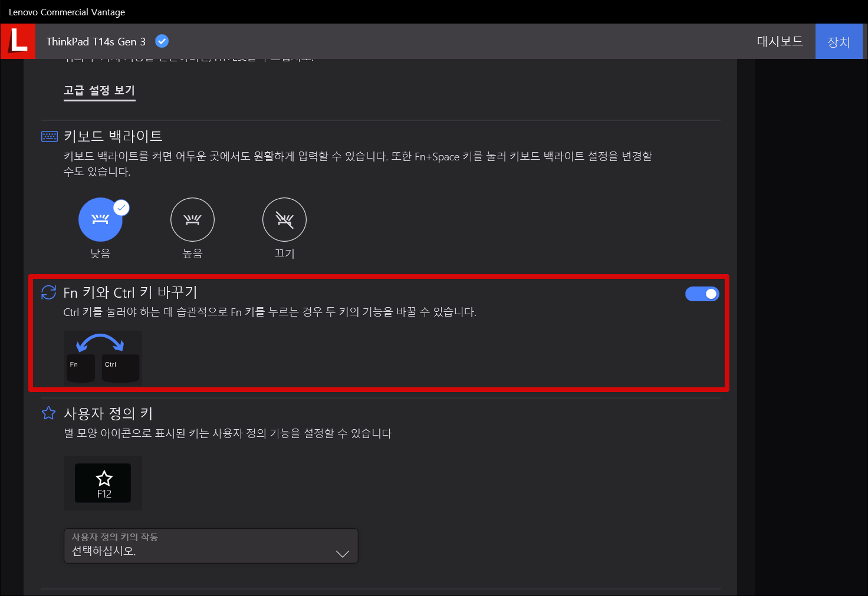Click the Fn key image in swap illustration
This screenshot has width=868, height=596.
(x=81, y=368)
